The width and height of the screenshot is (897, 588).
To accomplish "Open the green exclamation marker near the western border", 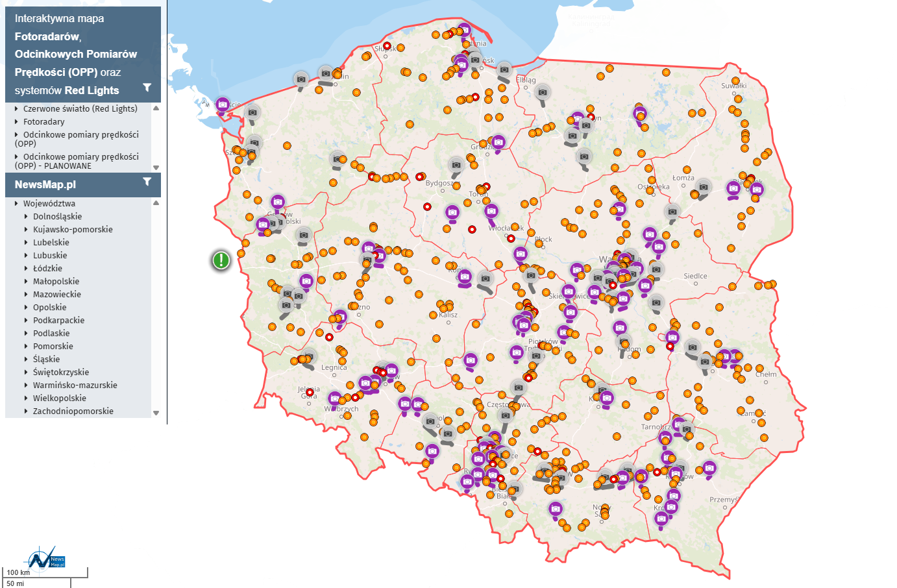I will coord(221,261).
